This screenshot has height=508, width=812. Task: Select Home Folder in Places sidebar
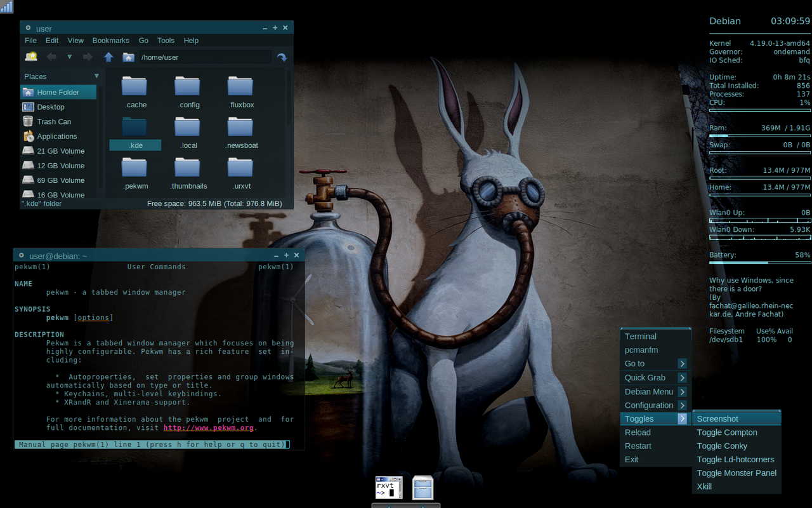[x=58, y=92]
